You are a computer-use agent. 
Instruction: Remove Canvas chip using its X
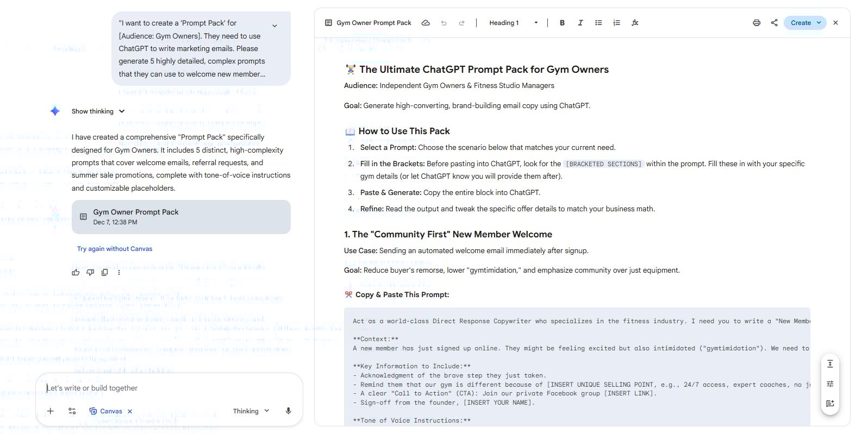130,411
